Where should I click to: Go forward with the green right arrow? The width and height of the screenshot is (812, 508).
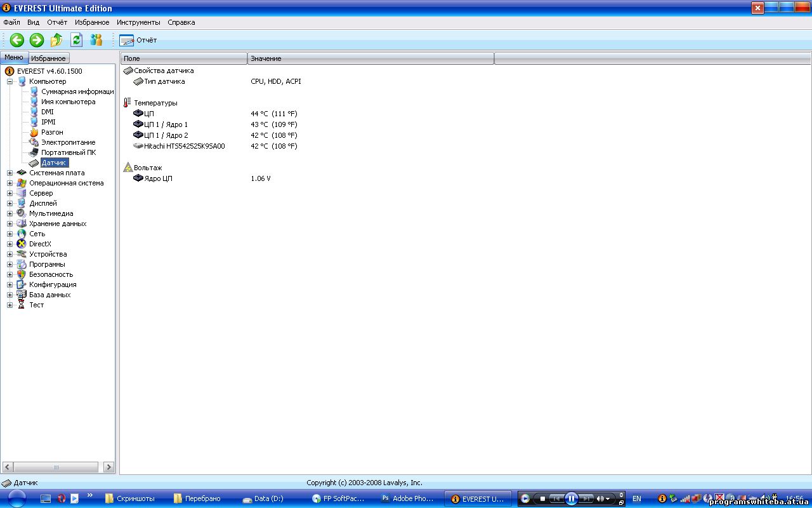37,40
